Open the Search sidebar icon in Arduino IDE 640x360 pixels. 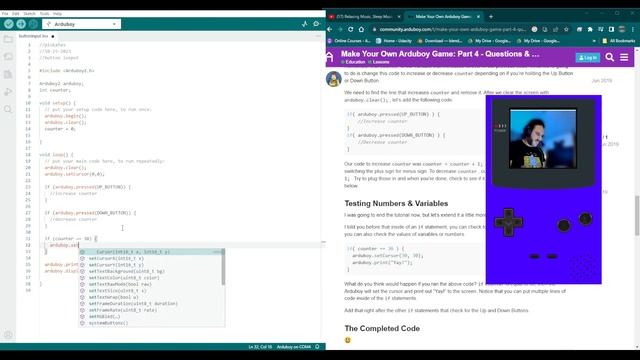tap(8, 109)
